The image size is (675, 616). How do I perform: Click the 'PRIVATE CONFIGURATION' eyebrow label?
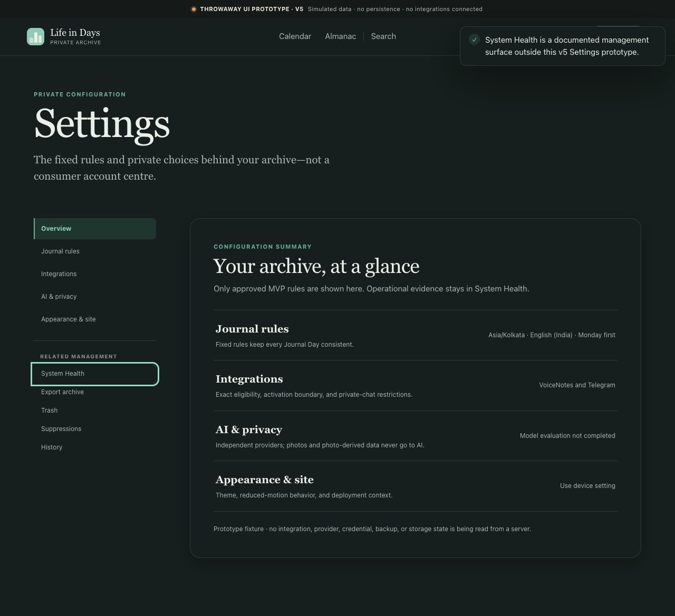pyautogui.click(x=80, y=95)
